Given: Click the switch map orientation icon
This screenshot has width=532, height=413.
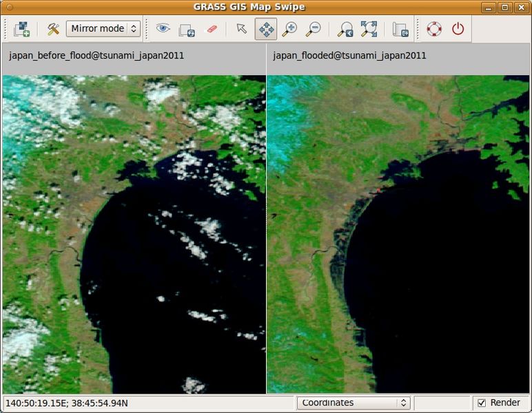Looking at the screenshot, I should coord(400,29).
